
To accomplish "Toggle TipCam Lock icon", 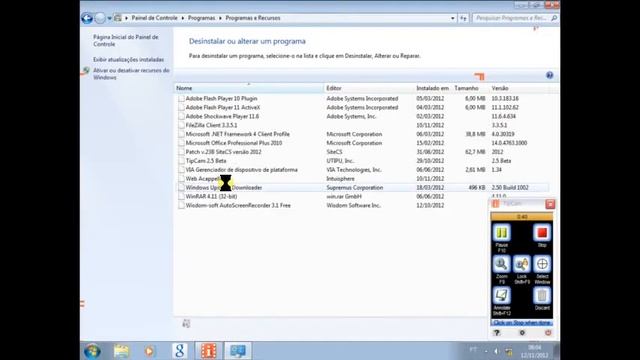I will 522,264.
